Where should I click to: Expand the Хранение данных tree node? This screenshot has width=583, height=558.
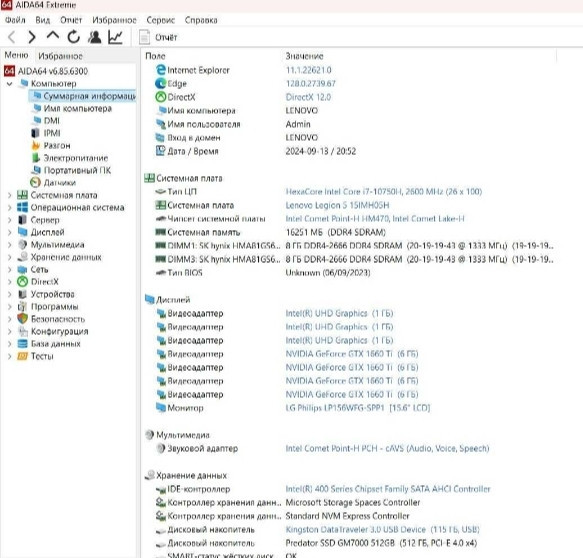[10, 257]
